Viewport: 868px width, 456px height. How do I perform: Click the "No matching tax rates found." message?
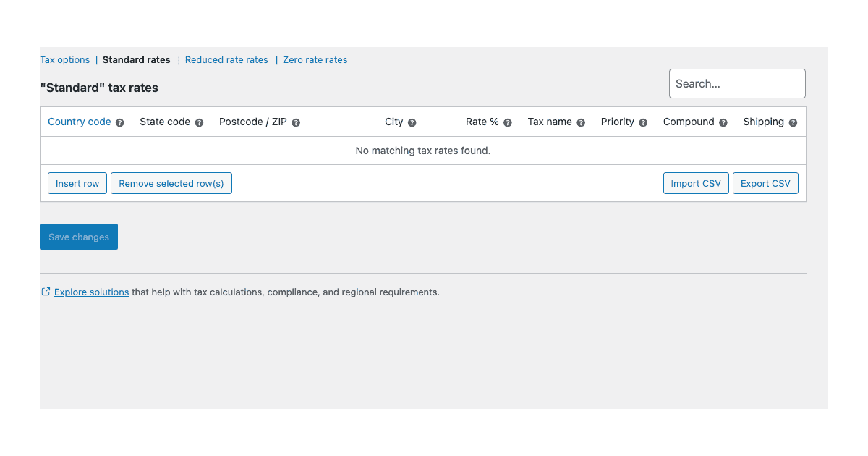pyautogui.click(x=423, y=151)
